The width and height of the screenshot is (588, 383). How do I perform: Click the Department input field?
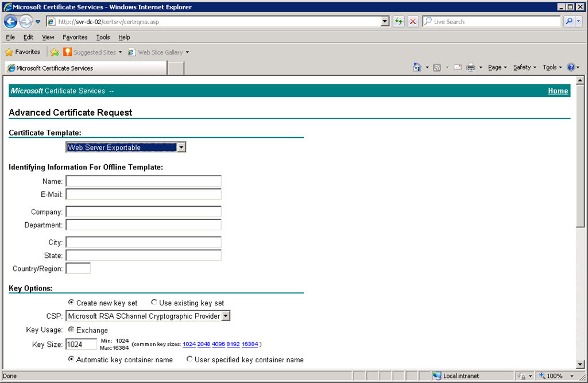pos(144,225)
